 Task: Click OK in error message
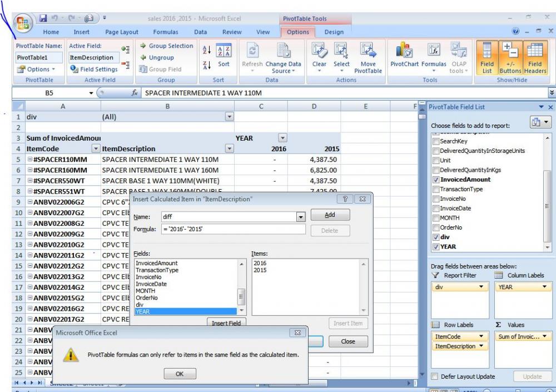coord(180,374)
